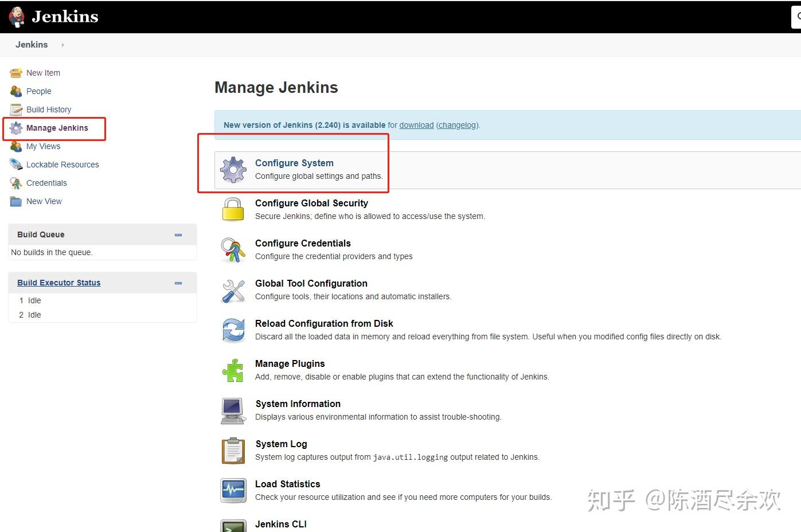This screenshot has width=801, height=532.
Task: Open the Manage Plugins link
Action: 290,363
